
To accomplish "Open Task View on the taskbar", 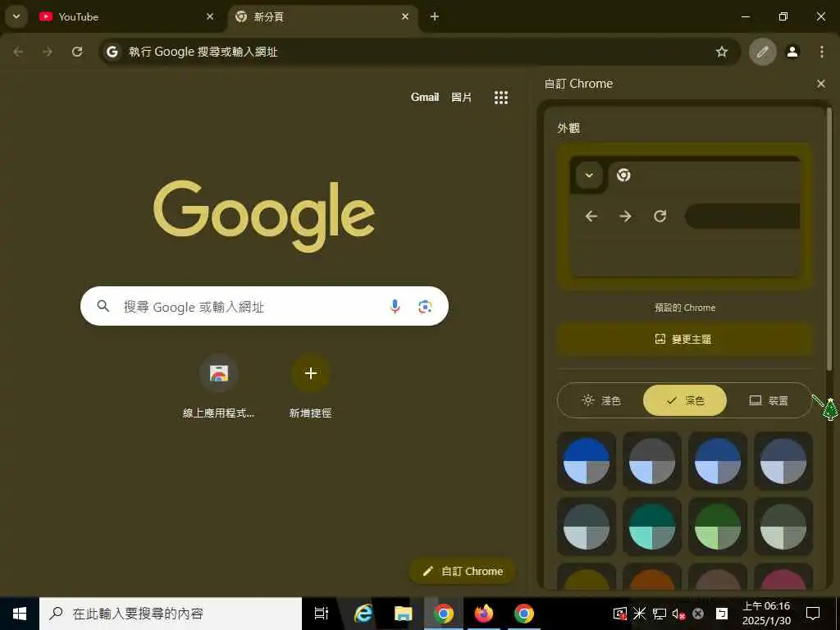I will pyautogui.click(x=322, y=614).
